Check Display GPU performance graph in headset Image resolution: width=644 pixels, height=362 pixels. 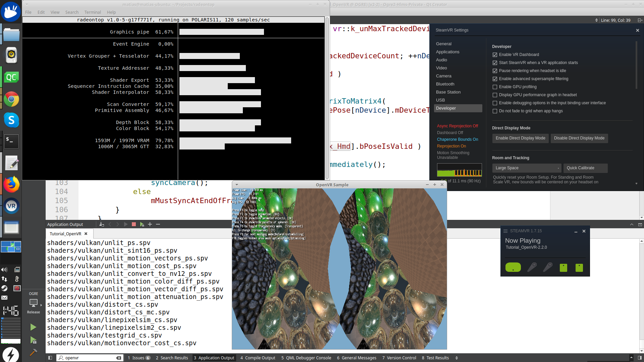pyautogui.click(x=495, y=95)
